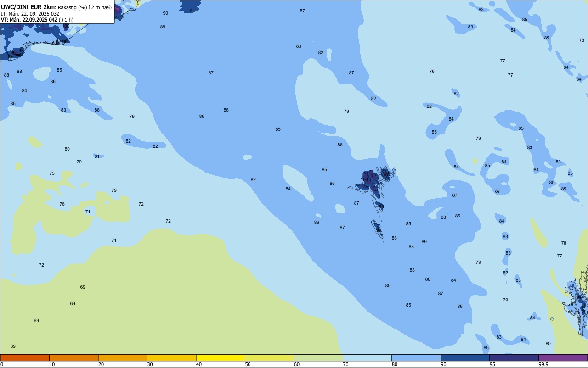Click the "VT: Mán. 22.09.2025 04Z" line

(x=29, y=20)
